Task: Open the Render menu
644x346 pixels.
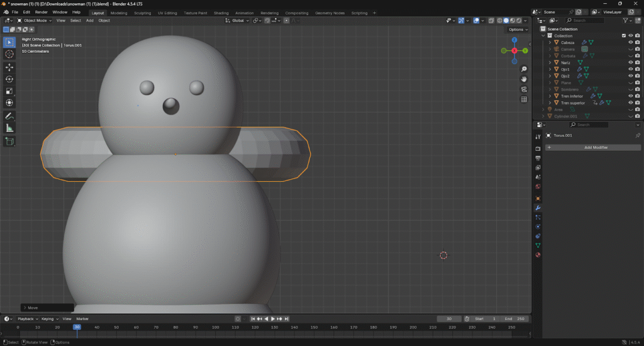Action: 41,12
